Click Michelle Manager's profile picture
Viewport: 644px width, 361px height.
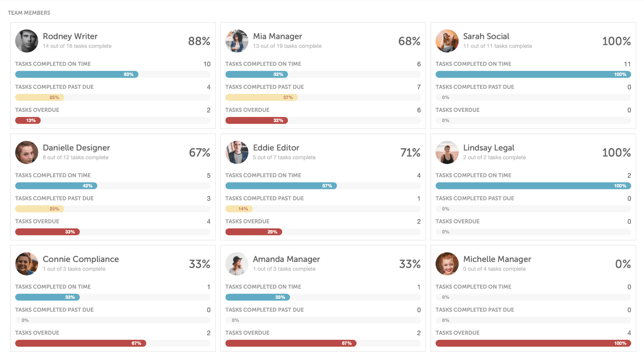coord(447,264)
